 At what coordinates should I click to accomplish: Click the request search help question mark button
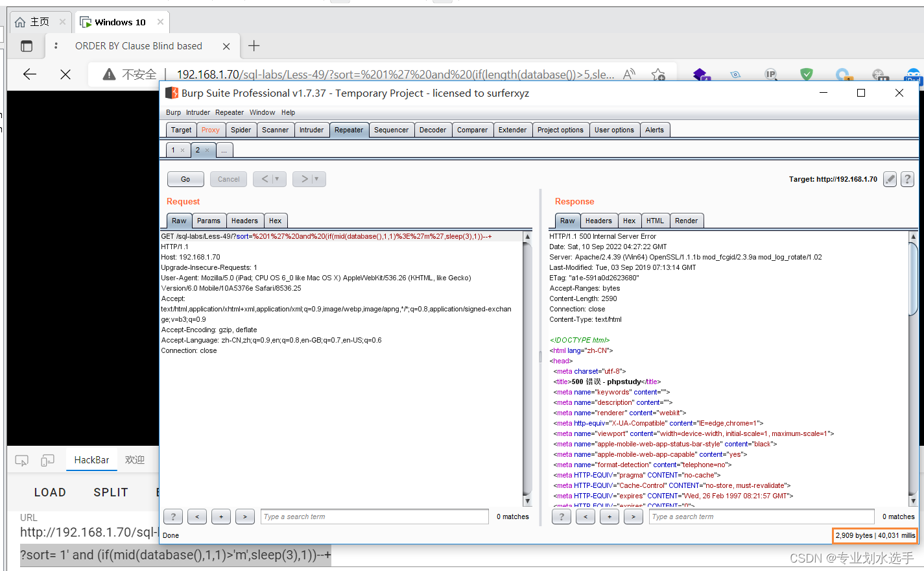click(x=173, y=516)
